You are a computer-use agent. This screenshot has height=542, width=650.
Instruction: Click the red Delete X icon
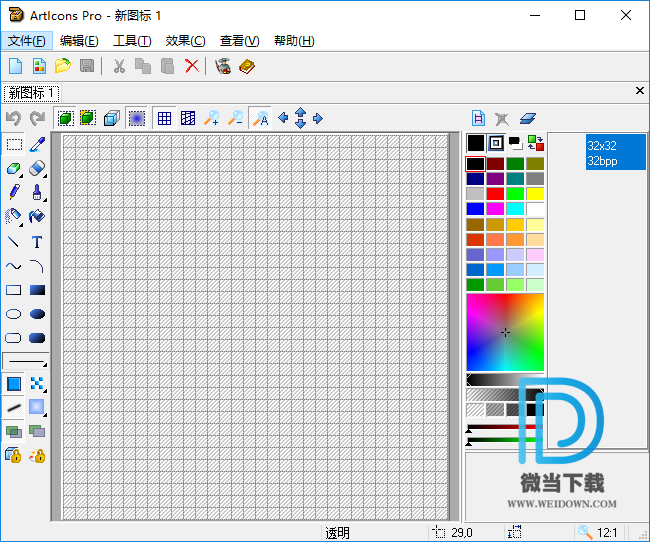191,66
